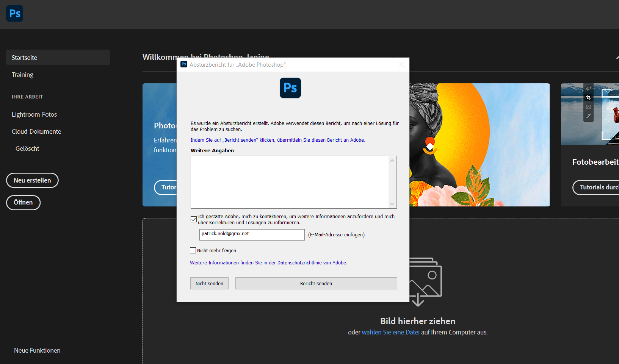Screen dimensions: 619x364
Task: Open the 'wählen Sie eine Datei' link
Action: (x=390, y=332)
